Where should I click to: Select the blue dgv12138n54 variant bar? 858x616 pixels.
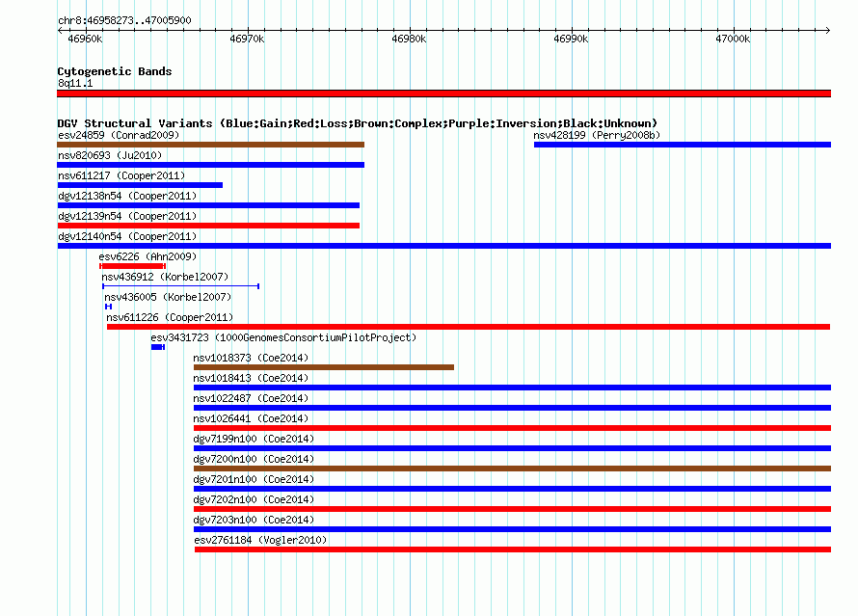tap(208, 205)
